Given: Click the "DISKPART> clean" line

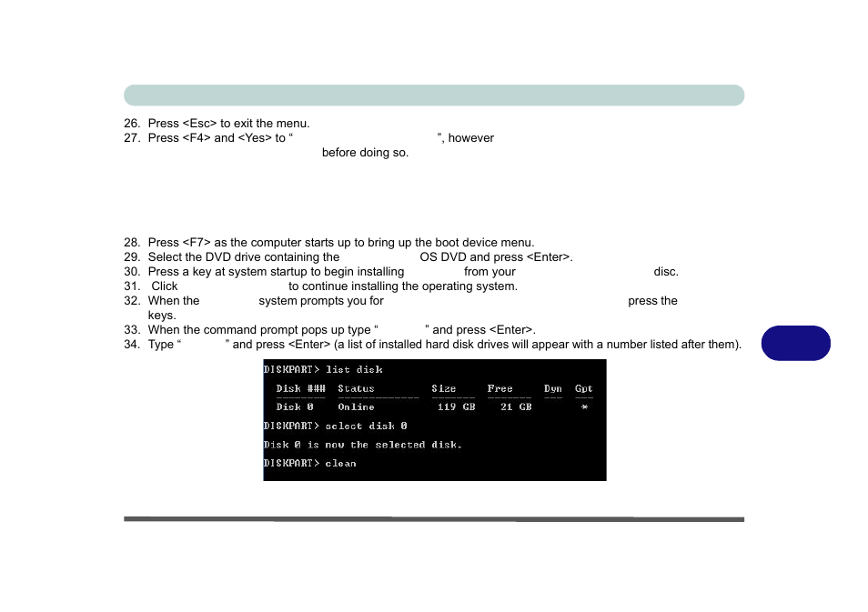Looking at the screenshot, I should (310, 463).
